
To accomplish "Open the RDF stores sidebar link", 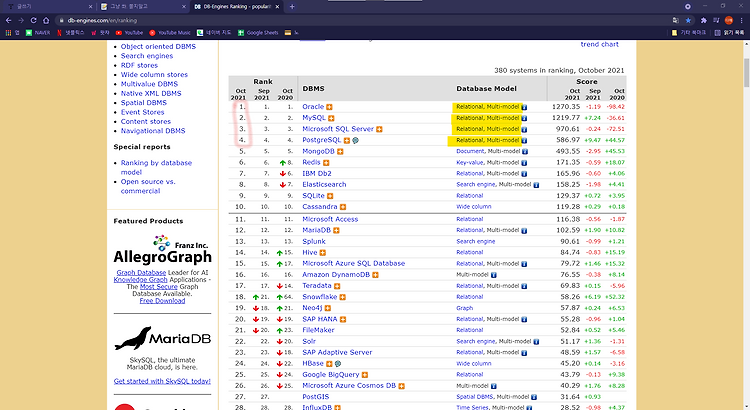I will (x=139, y=65).
